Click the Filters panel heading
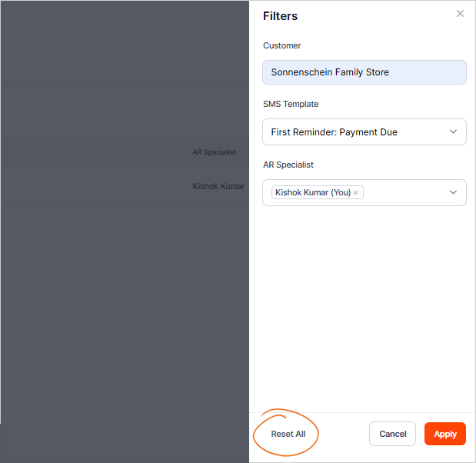 point(280,16)
